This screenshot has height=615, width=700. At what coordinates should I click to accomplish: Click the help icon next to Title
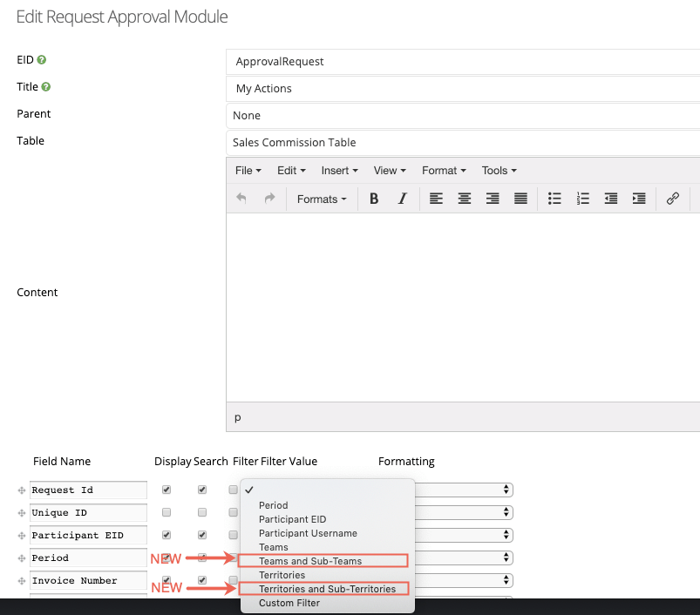(x=46, y=87)
